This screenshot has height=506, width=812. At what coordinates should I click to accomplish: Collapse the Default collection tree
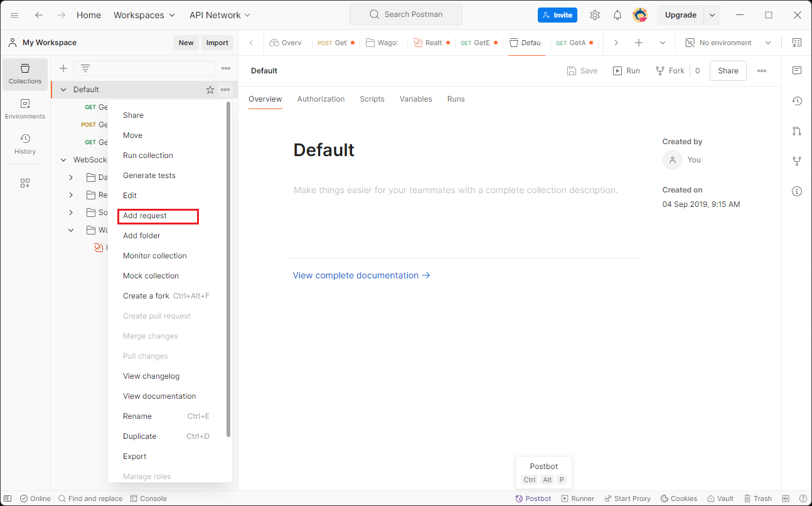63,90
